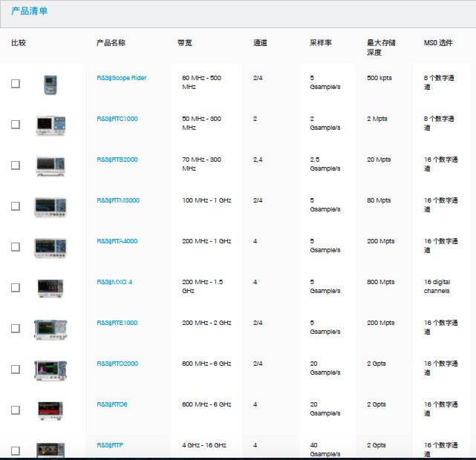Viewport: 476px width, 460px height.
Task: Click the 比较 column header
Action: pos(19,43)
